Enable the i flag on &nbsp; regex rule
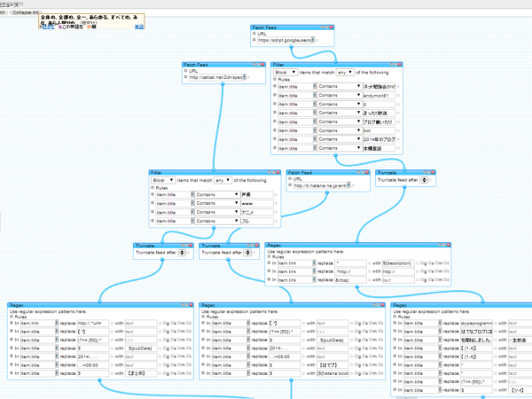The image size is (532, 399). click(x=445, y=280)
